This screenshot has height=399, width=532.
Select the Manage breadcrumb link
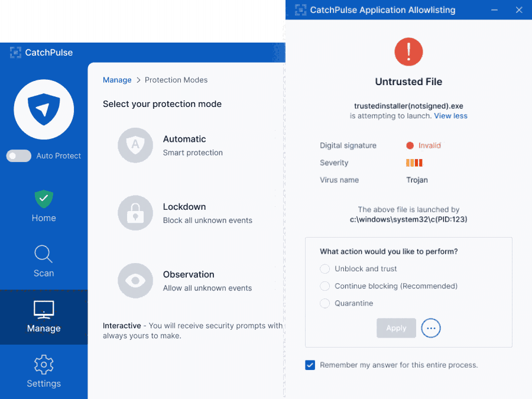tap(117, 80)
